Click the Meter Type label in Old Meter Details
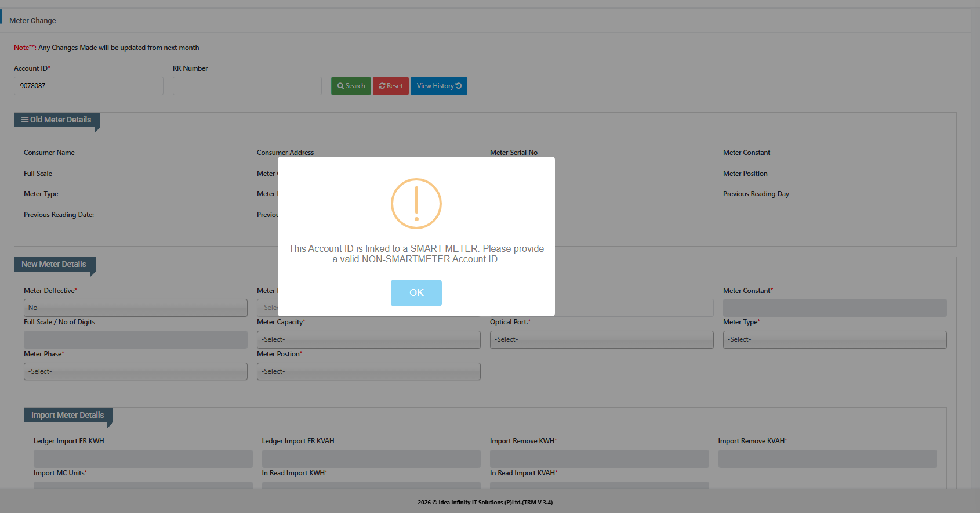980x513 pixels. (x=41, y=194)
